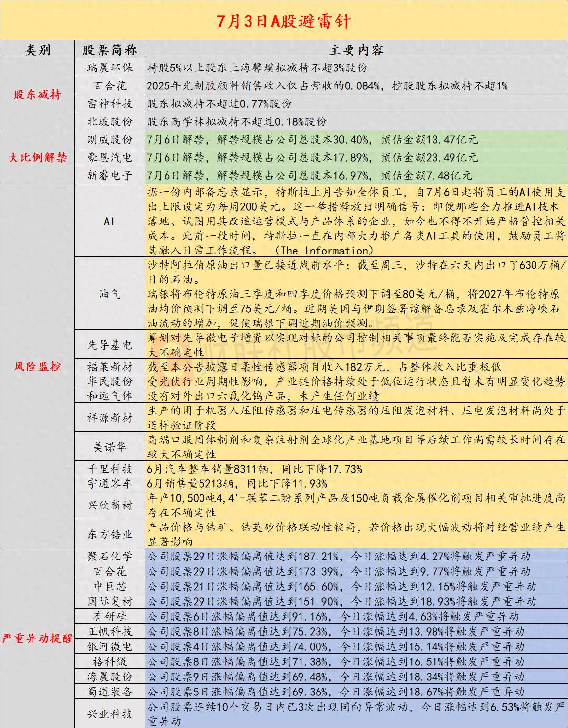568x728 pixels.
Task: Select the 兴业科技 stock name cell
Action: click(110, 713)
